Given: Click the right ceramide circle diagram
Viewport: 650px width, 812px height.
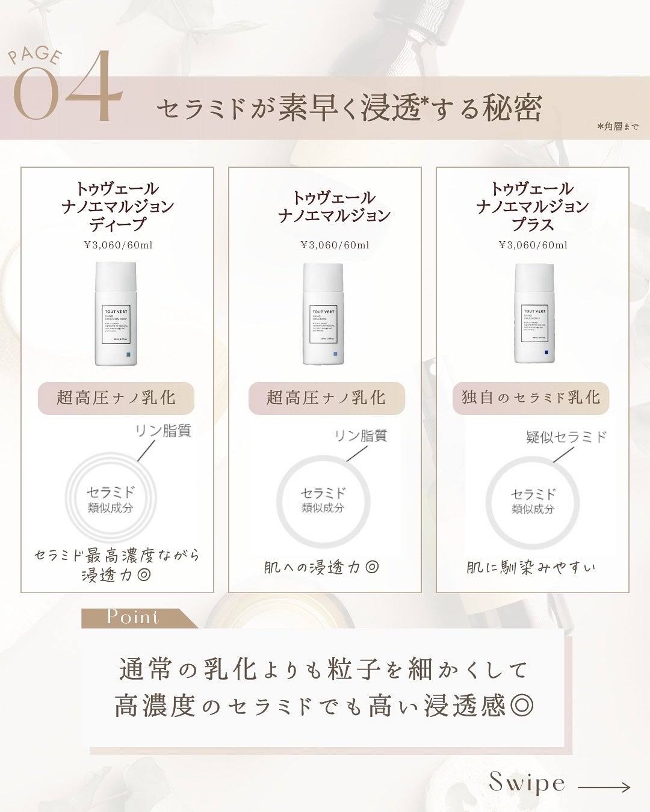Looking at the screenshot, I should [533, 502].
